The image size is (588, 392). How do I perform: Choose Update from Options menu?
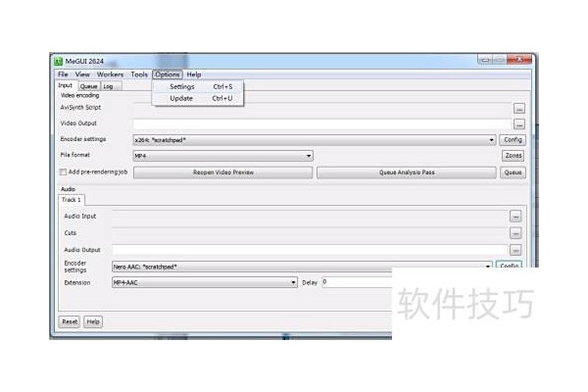tap(198, 98)
